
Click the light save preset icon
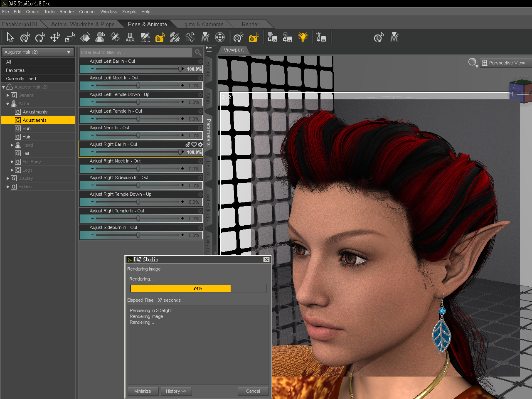(287, 37)
